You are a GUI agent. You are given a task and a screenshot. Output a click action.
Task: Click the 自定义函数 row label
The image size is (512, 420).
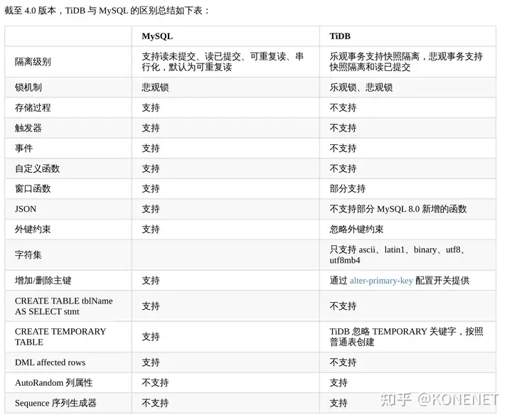[37, 168]
